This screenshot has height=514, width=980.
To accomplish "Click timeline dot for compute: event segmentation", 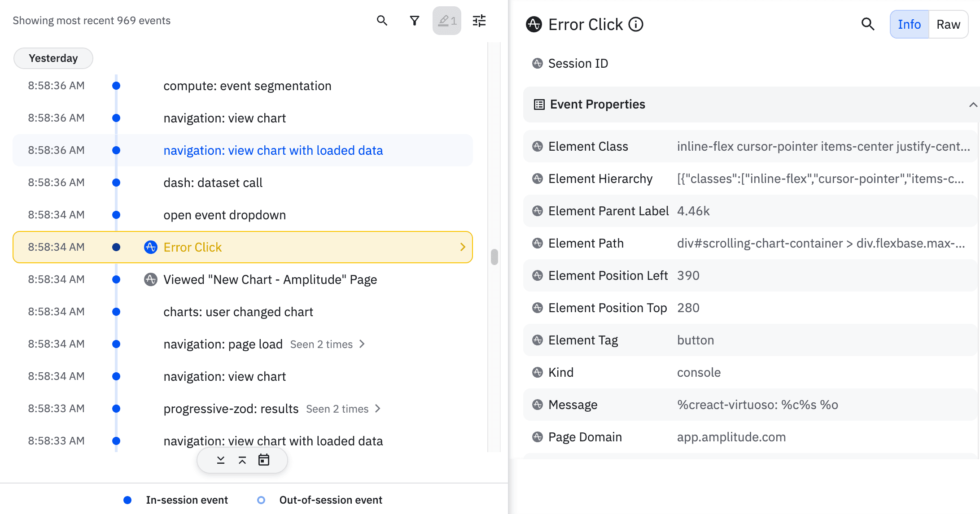I will [116, 86].
